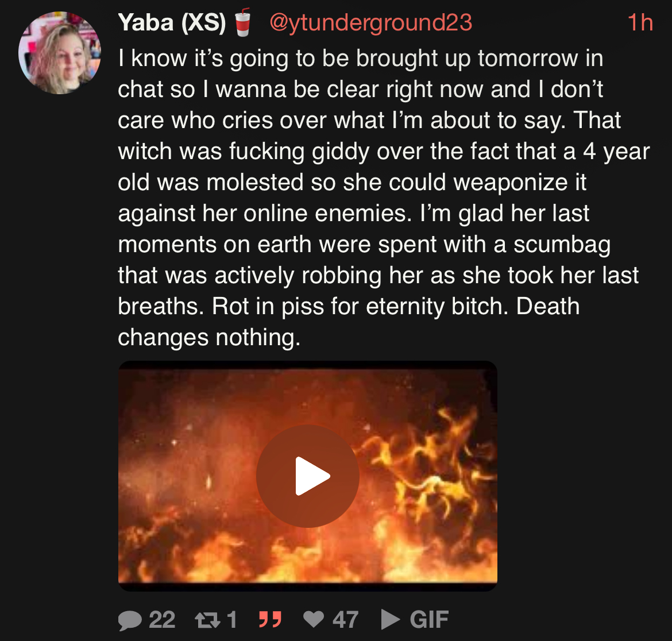Click the GIF label in action bar
This screenshot has width=672, height=641.
point(429,620)
